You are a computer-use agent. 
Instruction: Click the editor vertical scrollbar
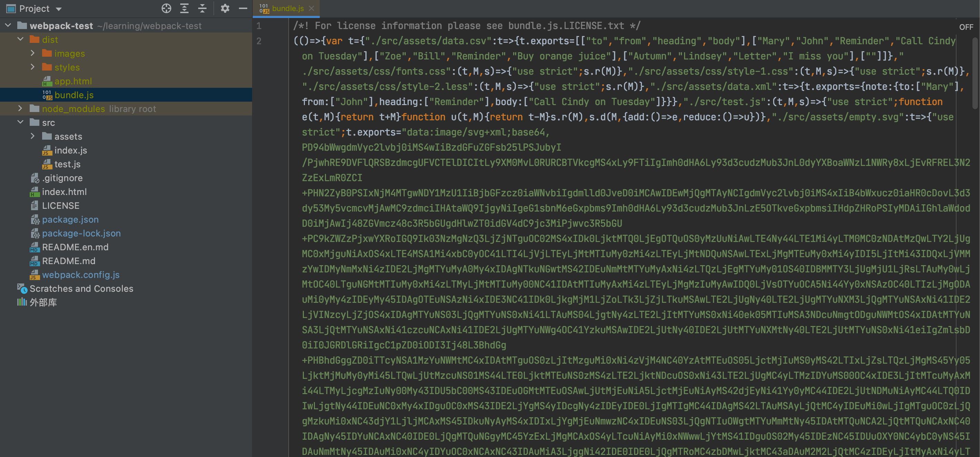pos(976,72)
